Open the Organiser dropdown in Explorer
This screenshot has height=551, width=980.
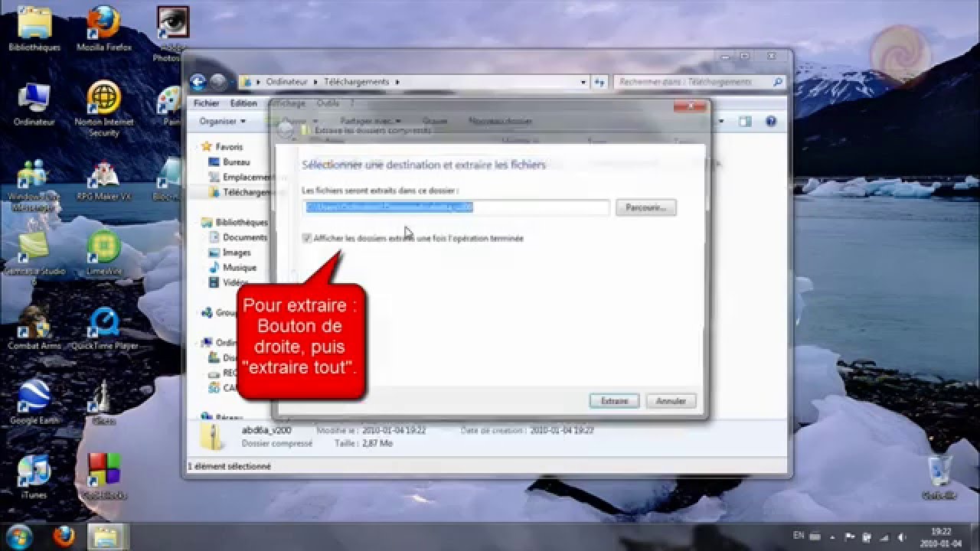tap(222, 121)
